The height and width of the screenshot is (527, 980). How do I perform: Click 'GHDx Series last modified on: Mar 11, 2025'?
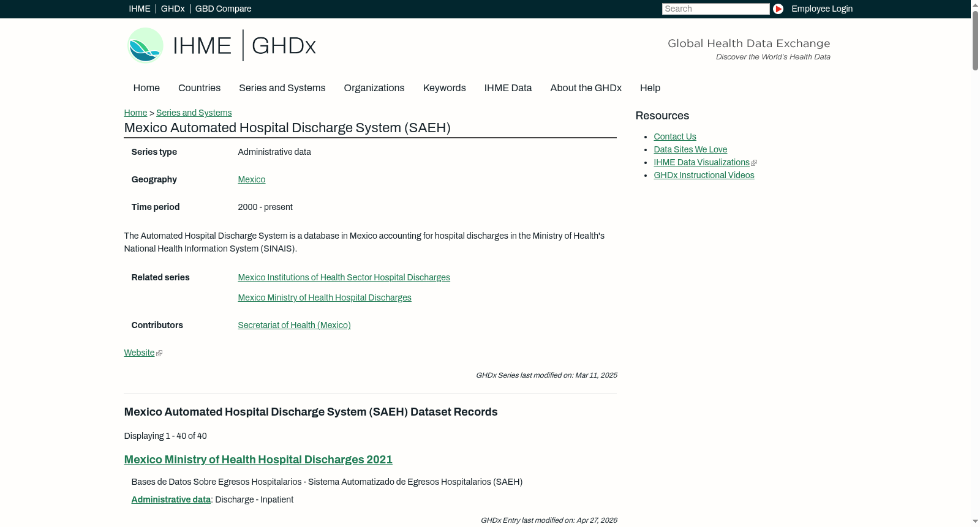point(546,375)
